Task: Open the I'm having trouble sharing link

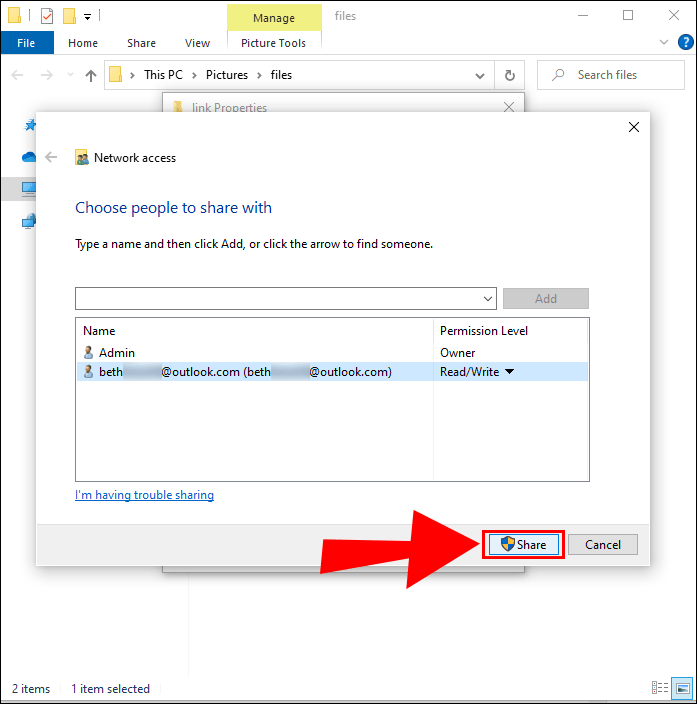Action: [x=144, y=495]
